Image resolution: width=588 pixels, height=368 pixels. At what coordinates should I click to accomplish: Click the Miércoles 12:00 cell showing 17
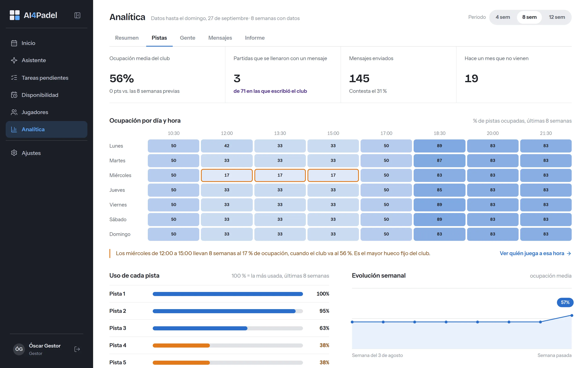point(226,175)
